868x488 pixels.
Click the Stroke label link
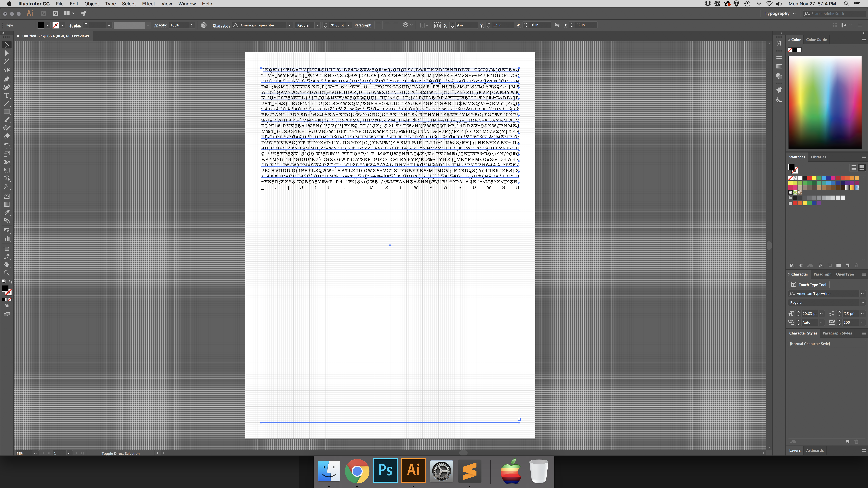[75, 25]
